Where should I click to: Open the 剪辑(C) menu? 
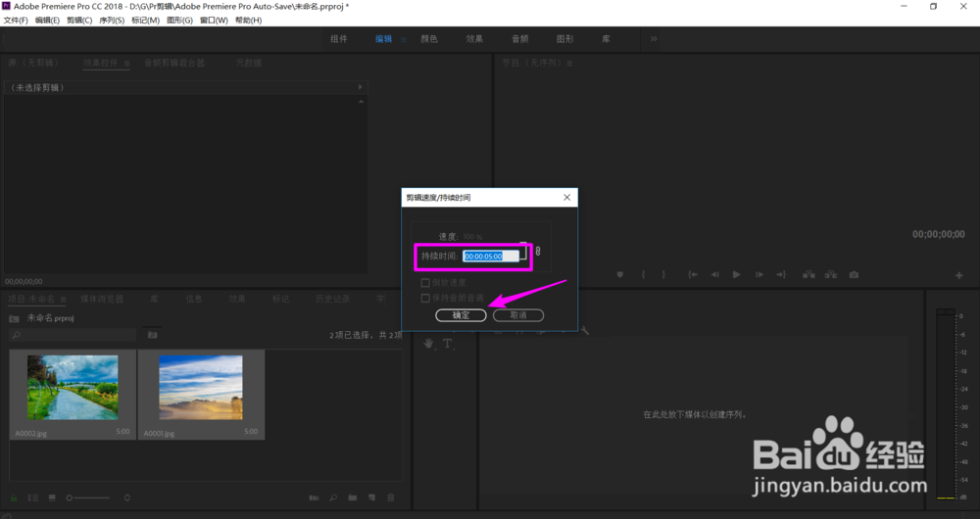79,20
